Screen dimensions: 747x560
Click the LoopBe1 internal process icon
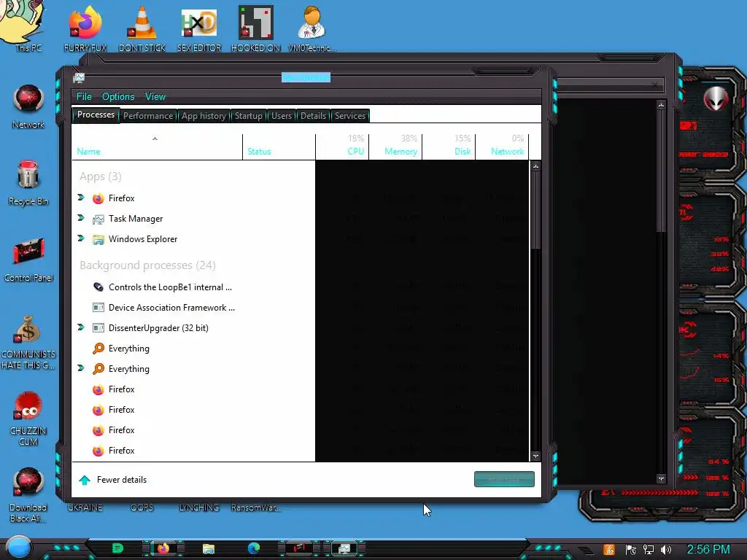coord(98,287)
